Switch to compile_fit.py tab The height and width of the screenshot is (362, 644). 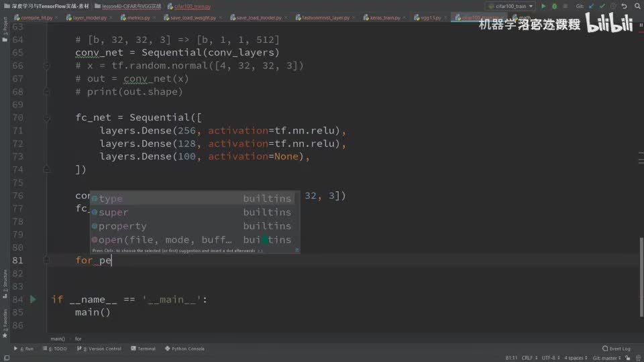click(33, 17)
